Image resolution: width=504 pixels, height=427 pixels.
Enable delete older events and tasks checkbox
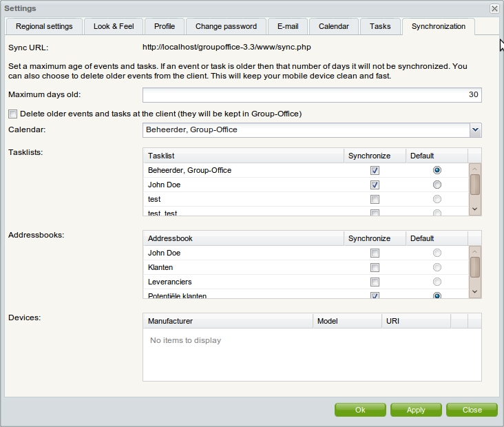pyautogui.click(x=12, y=114)
